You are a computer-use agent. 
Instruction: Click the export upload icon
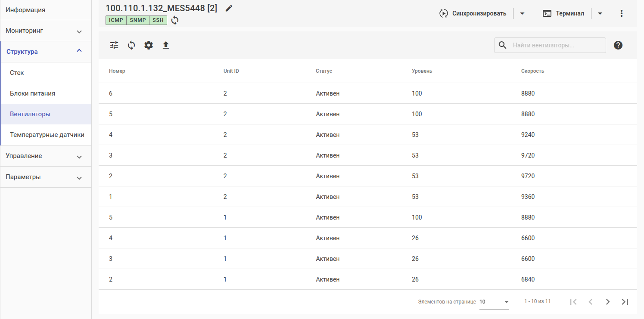(166, 45)
